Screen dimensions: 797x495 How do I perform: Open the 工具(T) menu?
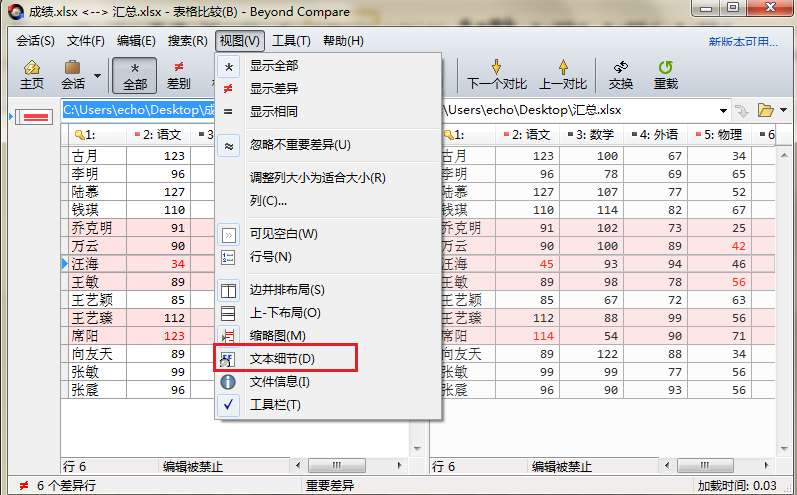291,41
